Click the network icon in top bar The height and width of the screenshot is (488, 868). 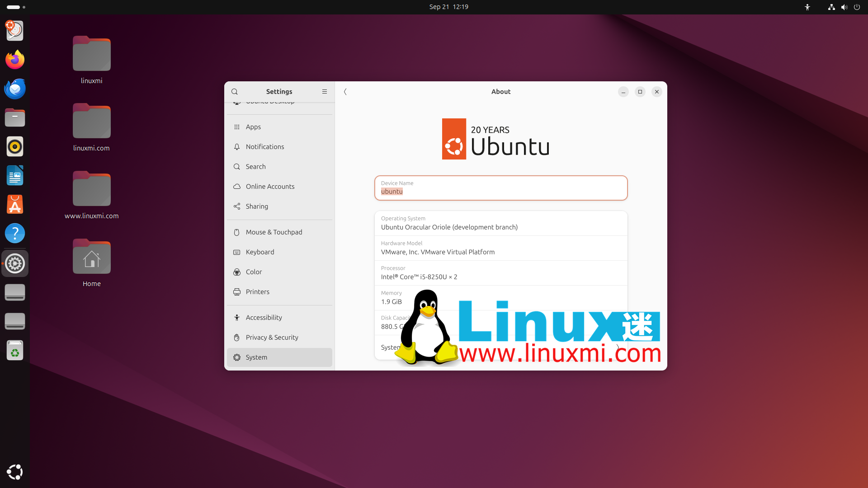coord(831,7)
